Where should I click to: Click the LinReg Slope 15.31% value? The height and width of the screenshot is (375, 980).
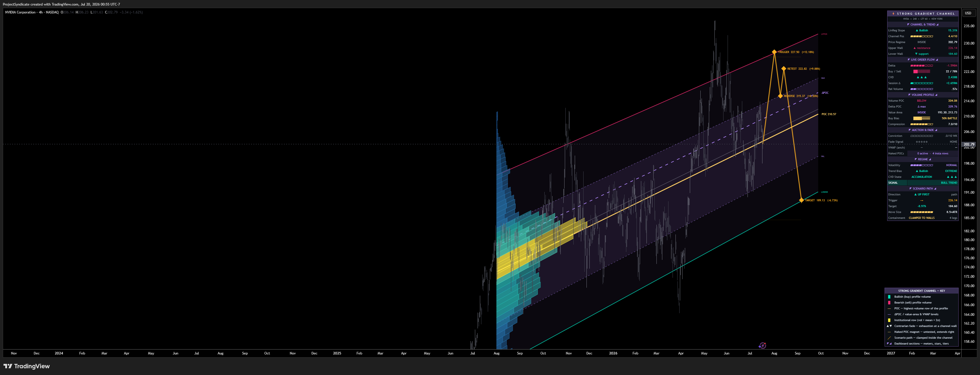[x=952, y=30]
